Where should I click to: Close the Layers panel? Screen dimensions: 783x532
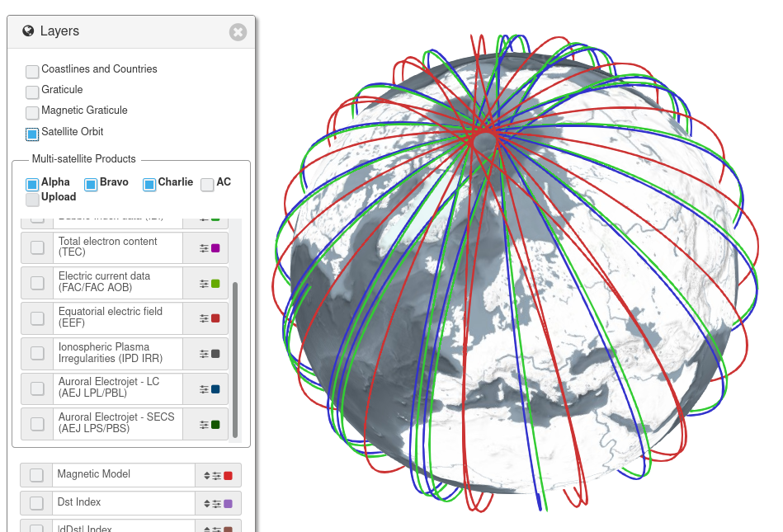[238, 32]
